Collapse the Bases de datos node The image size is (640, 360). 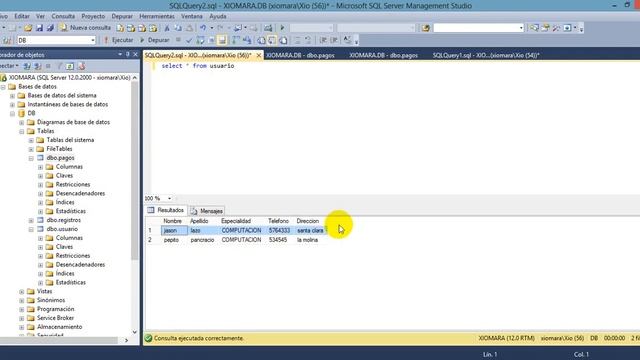[3, 87]
